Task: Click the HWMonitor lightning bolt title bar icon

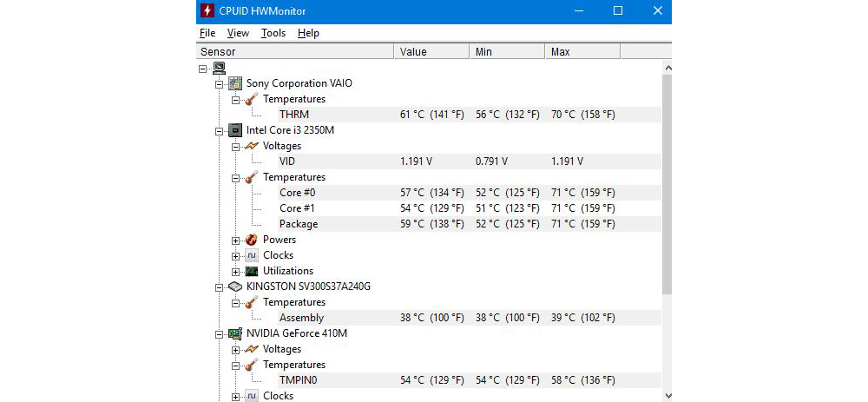Action: 207,11
